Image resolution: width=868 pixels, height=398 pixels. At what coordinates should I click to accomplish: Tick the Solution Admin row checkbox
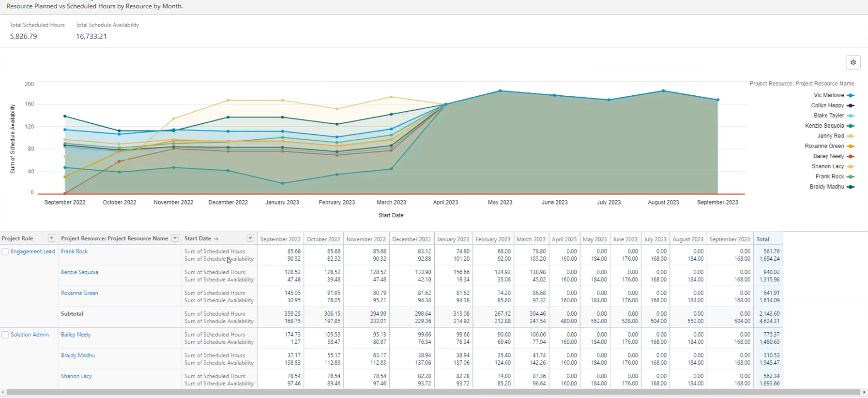(x=5, y=335)
